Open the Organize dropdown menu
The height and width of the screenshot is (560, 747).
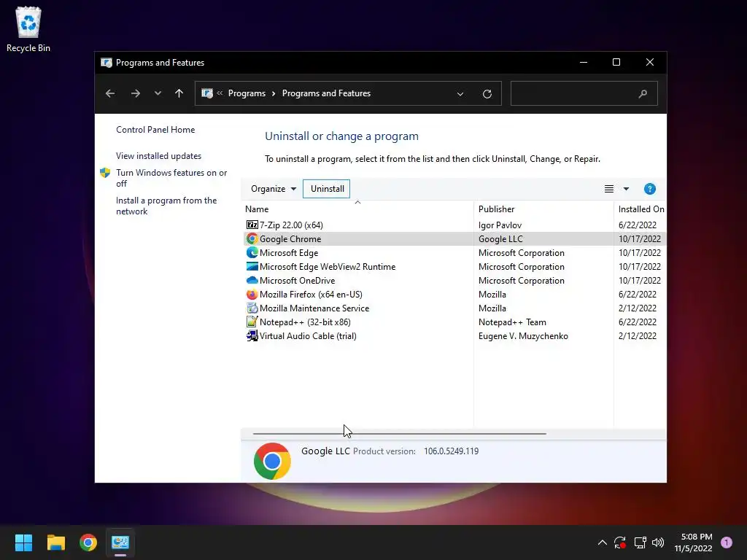[274, 189]
